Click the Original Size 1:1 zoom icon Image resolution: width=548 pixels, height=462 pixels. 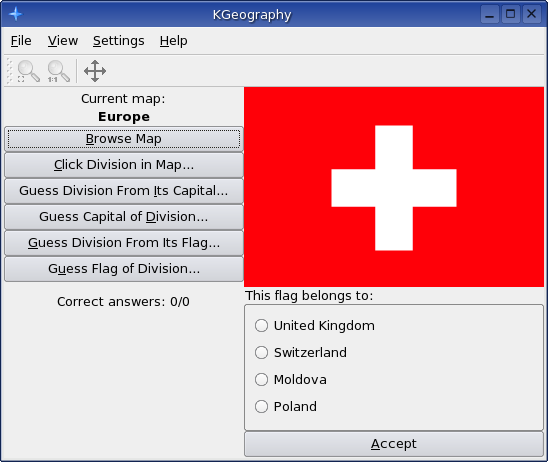pos(58,71)
